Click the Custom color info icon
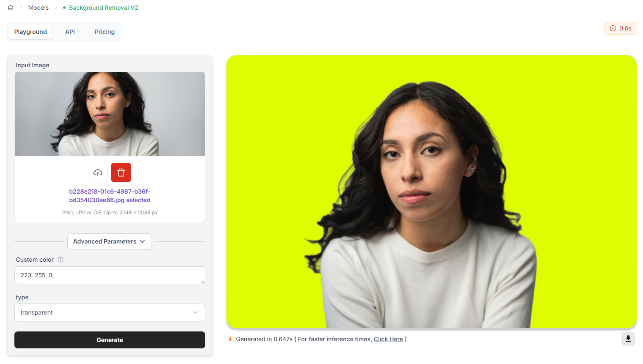Image resolution: width=643 pixels, height=364 pixels. [x=61, y=260]
